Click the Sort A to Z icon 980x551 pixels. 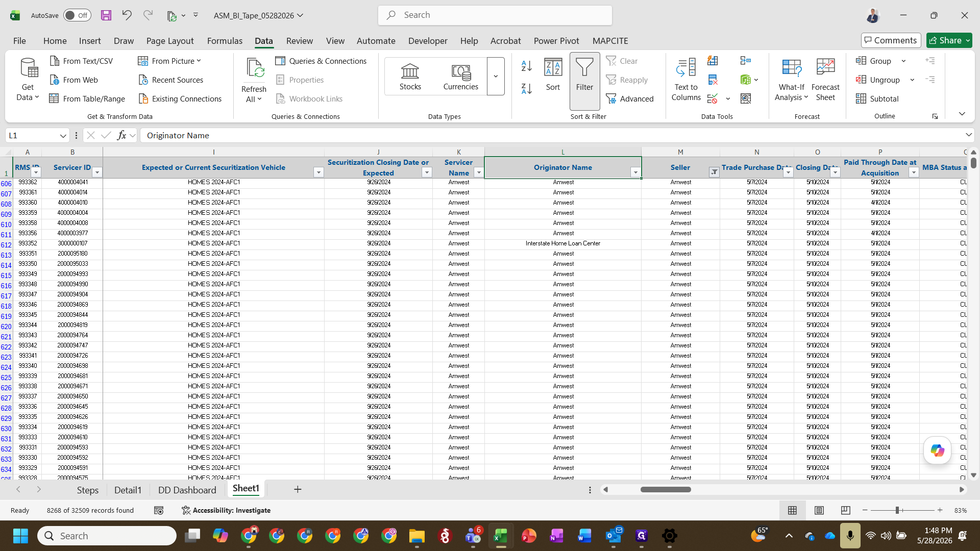pos(527,66)
